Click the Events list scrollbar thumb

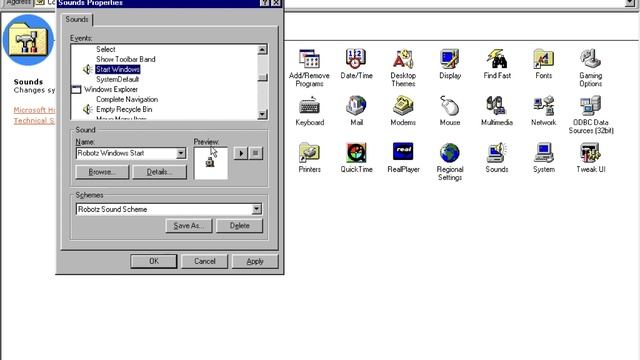point(262,77)
